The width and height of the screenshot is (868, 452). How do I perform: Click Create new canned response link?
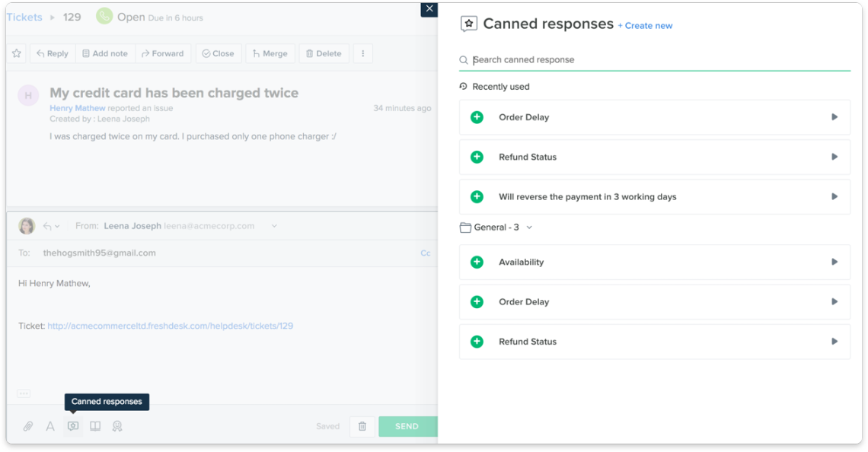[645, 26]
